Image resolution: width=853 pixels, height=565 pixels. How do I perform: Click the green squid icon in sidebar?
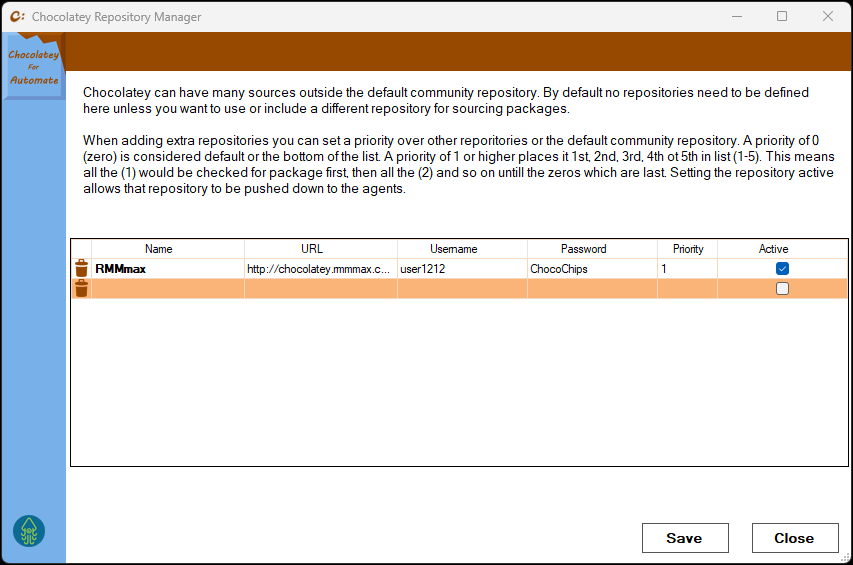click(x=29, y=530)
